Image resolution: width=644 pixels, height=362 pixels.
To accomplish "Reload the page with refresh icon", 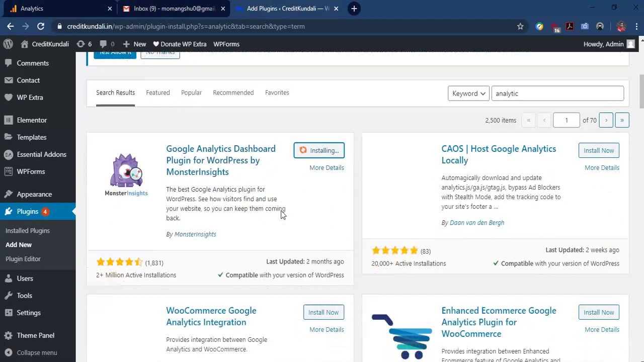I will click(x=41, y=26).
